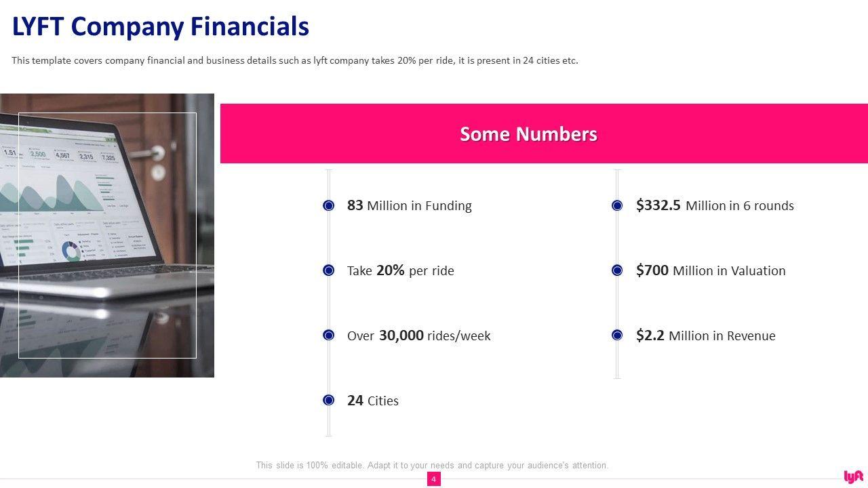
Task: Click the bullet beside Over 30,000 rides/week
Action: click(329, 335)
